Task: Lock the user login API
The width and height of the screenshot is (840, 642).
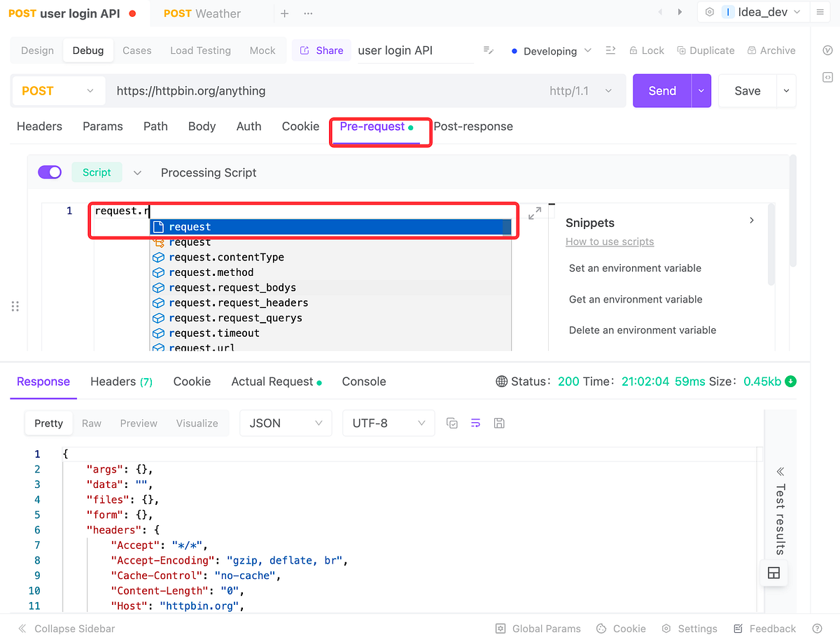Action: click(646, 50)
